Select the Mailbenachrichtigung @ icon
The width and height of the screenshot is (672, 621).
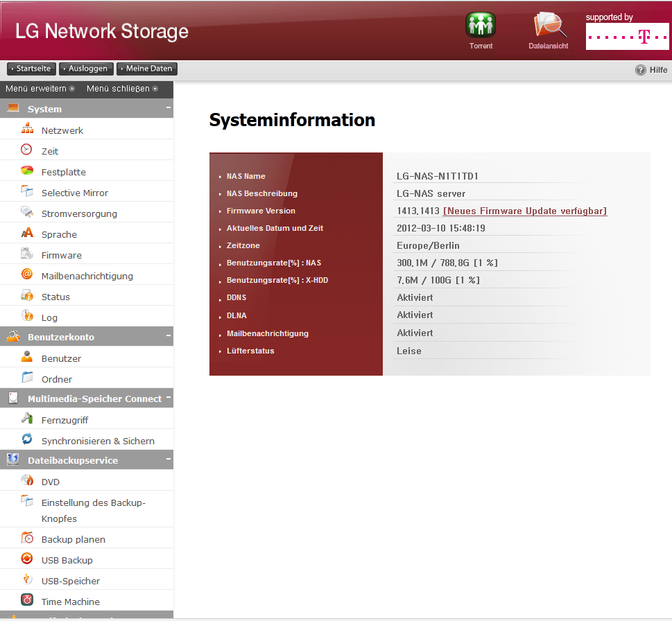point(27,275)
